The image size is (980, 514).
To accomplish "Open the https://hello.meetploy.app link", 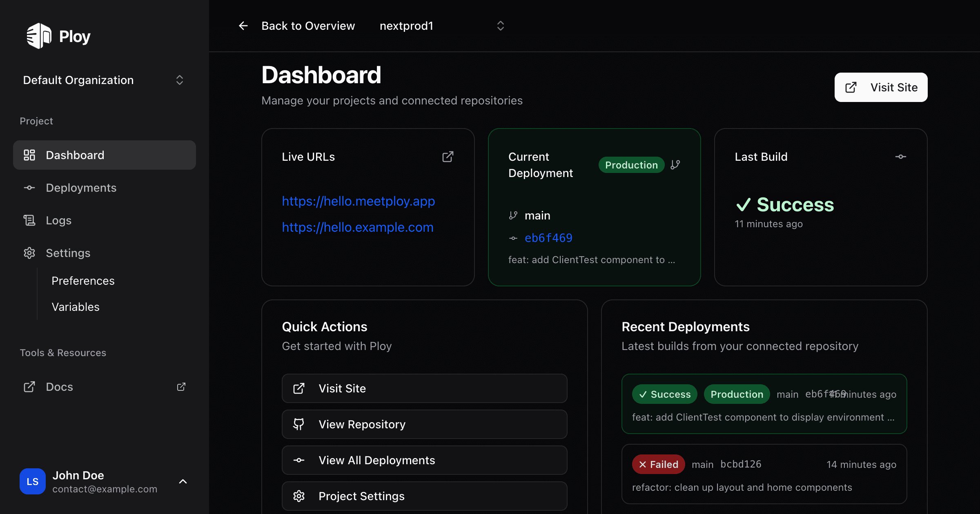I will click(358, 201).
